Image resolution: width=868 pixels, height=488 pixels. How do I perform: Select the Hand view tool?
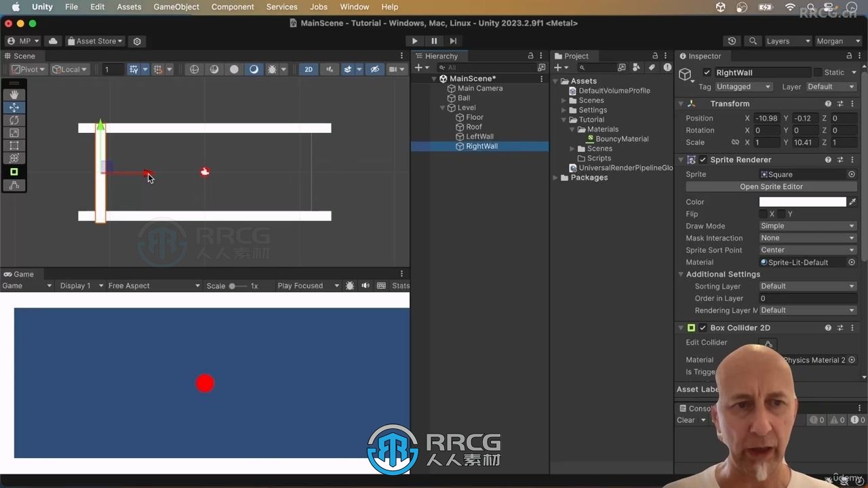(x=14, y=95)
